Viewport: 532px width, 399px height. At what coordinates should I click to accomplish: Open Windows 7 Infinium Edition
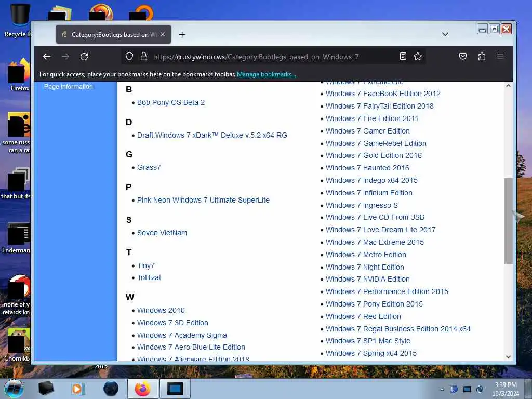click(x=369, y=193)
